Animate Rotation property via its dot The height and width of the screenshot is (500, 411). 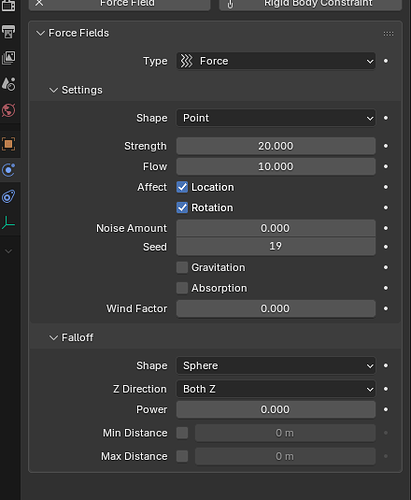click(x=386, y=208)
